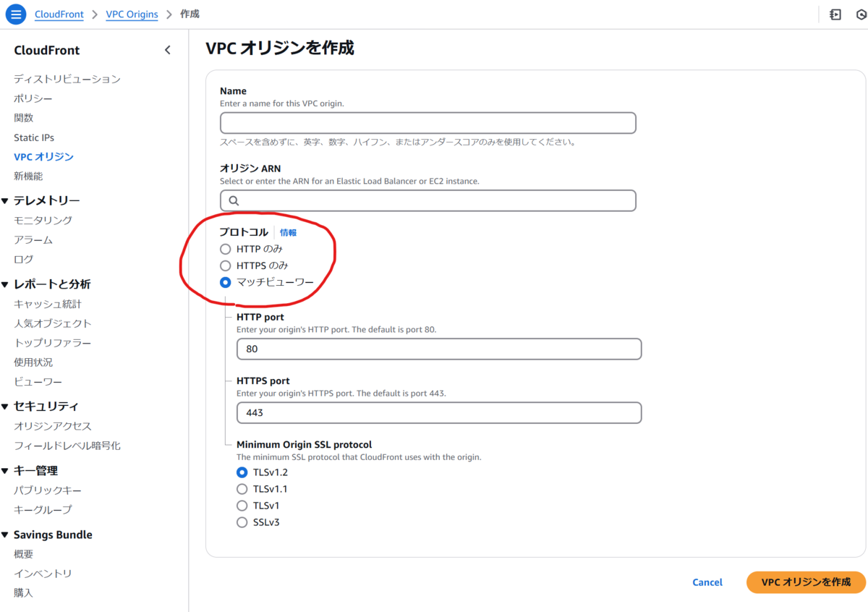Image resolution: width=868 pixels, height=612 pixels.
Task: Open the プロトコル 情報 link
Action: tap(288, 232)
